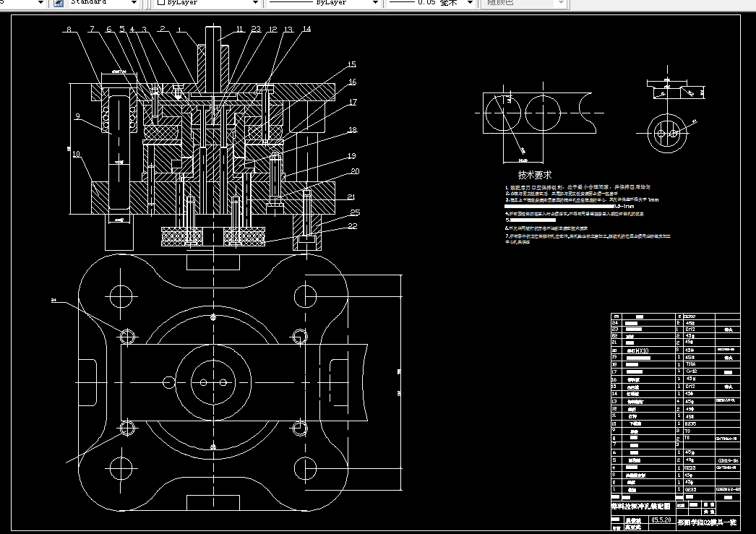Select part balloon number 15
Viewport: 756px width, 534px height.
(351, 64)
